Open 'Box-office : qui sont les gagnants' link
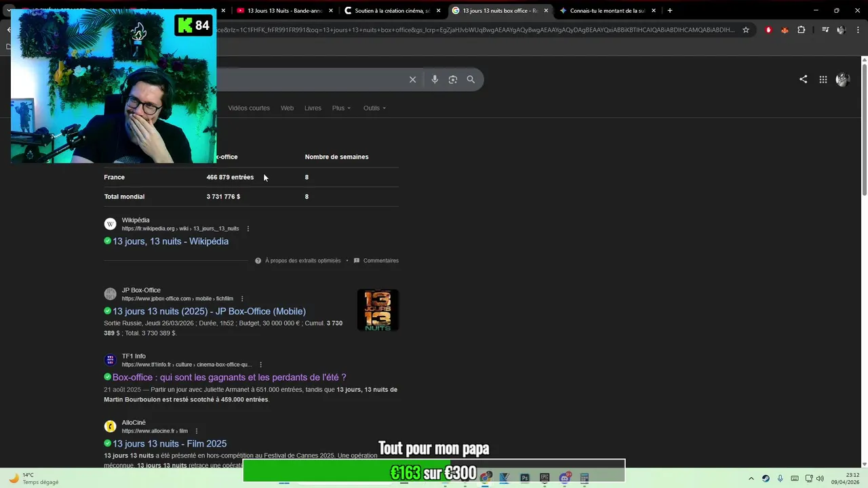This screenshot has height=488, width=868. (x=229, y=378)
